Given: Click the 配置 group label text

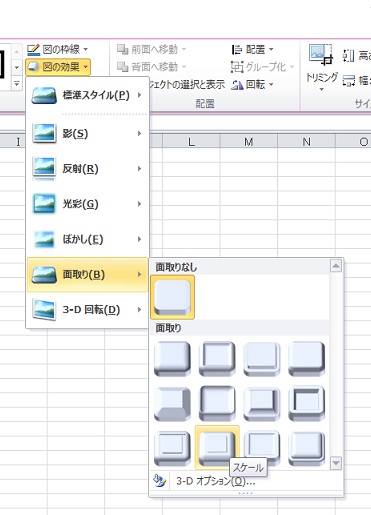Looking at the screenshot, I should (205, 104).
